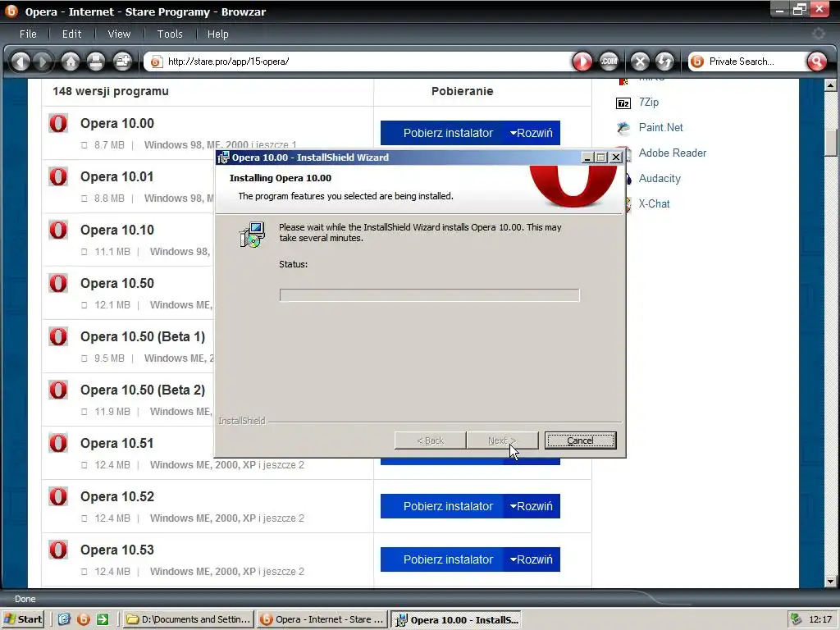Refresh the page with reload icon
The width and height of the screenshot is (840, 630).
(664, 62)
